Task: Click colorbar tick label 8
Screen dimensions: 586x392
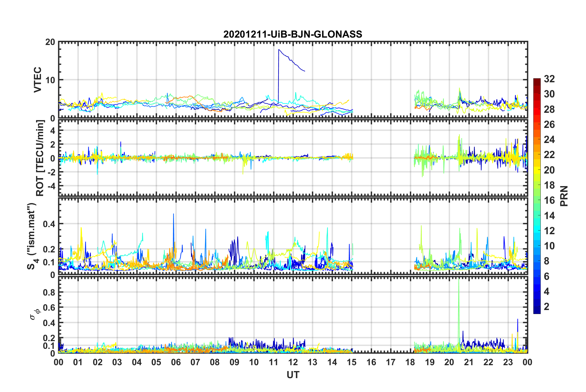Action: (x=547, y=261)
